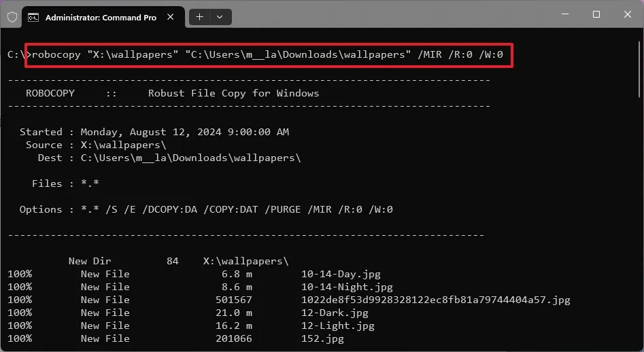Image resolution: width=644 pixels, height=352 pixels.
Task: Click the 8.6 m file size value
Action: click(237, 287)
